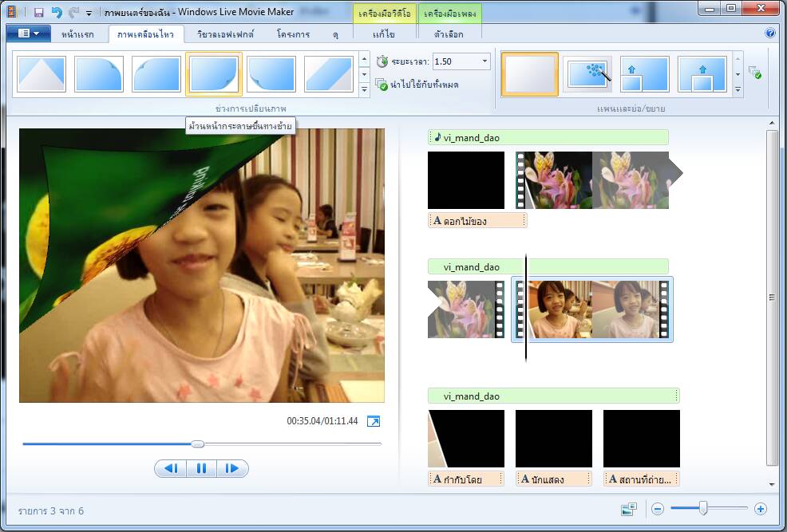Undo the last action
The height and width of the screenshot is (532, 787).
point(56,13)
